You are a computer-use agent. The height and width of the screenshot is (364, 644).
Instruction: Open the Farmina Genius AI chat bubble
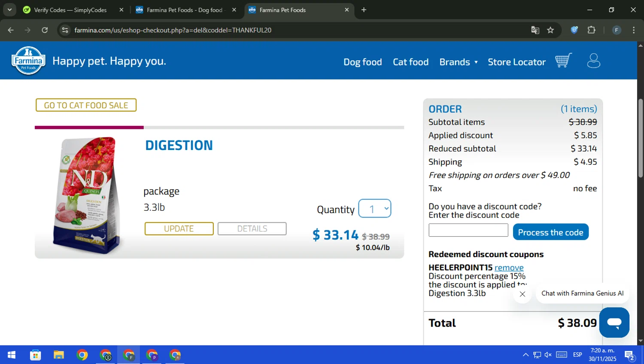[614, 322]
